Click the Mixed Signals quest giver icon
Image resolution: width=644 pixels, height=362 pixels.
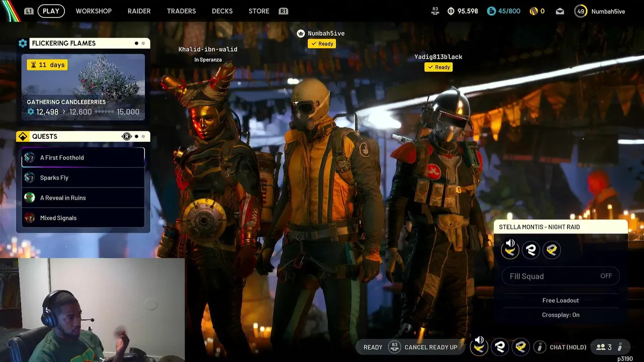click(30, 218)
